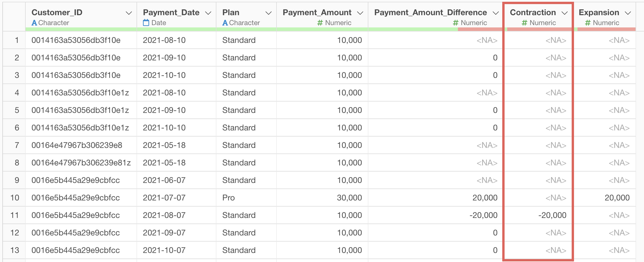Expand the Payment_Amount_Difference column menu arrow
644x262 pixels.
click(x=496, y=13)
